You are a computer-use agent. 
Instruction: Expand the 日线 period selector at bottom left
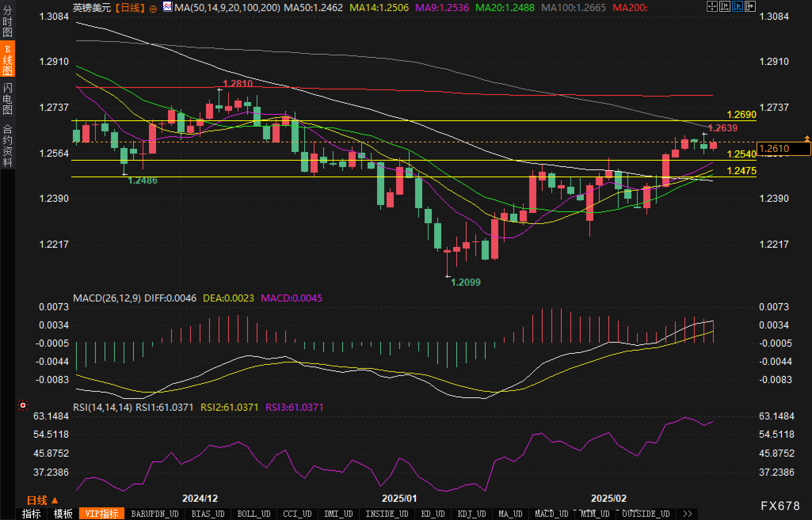click(x=42, y=501)
